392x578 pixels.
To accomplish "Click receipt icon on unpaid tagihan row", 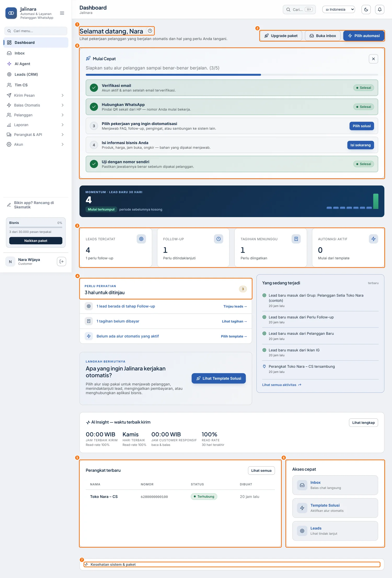I will tap(89, 321).
